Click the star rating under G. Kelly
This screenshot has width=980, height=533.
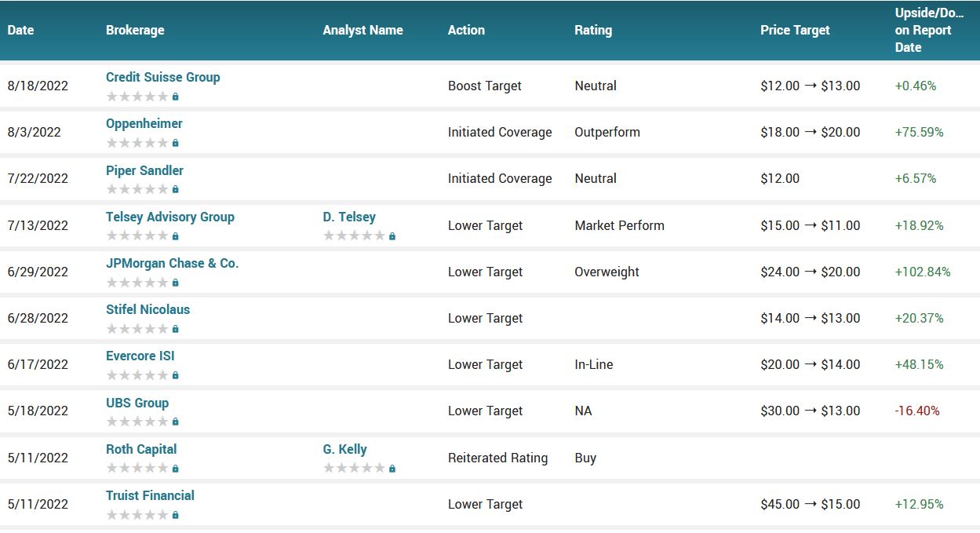(355, 469)
